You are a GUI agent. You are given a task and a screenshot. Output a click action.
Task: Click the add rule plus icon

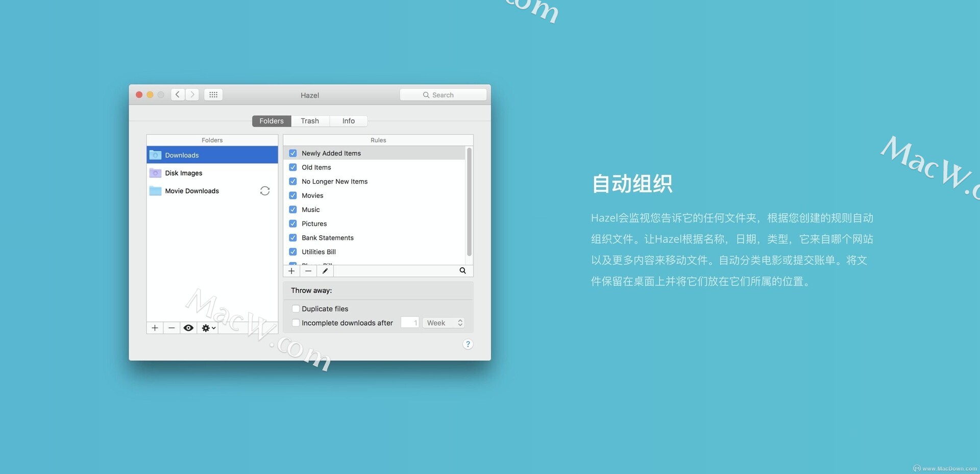pyautogui.click(x=291, y=271)
